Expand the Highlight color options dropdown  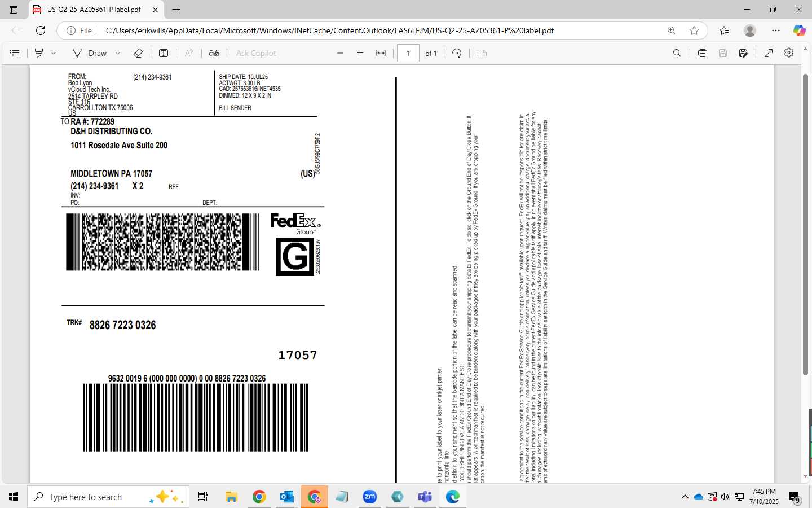(x=54, y=53)
